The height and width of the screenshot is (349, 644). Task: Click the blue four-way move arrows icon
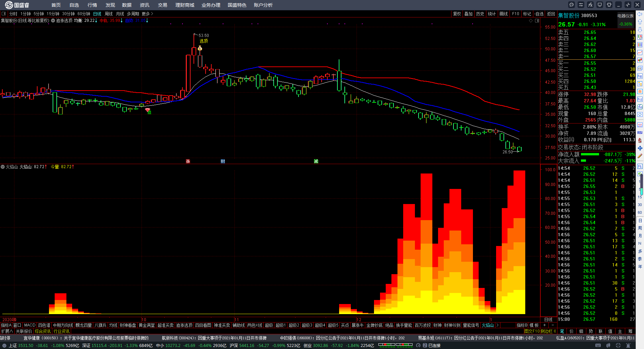tap(640, 148)
